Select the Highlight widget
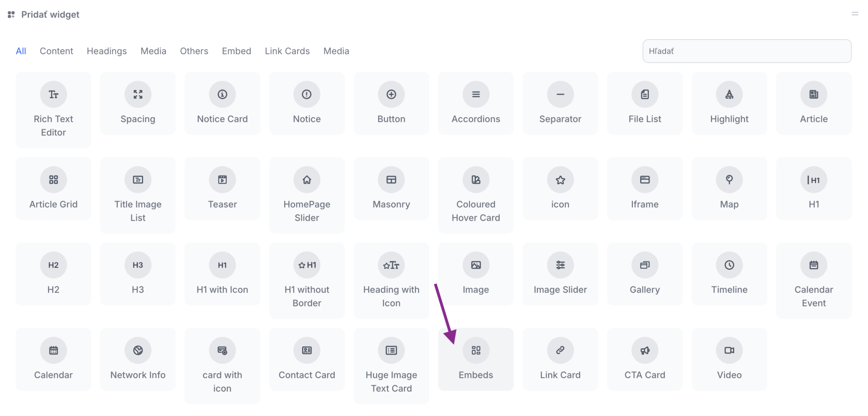Screen dimensions: 868x416 (x=729, y=103)
